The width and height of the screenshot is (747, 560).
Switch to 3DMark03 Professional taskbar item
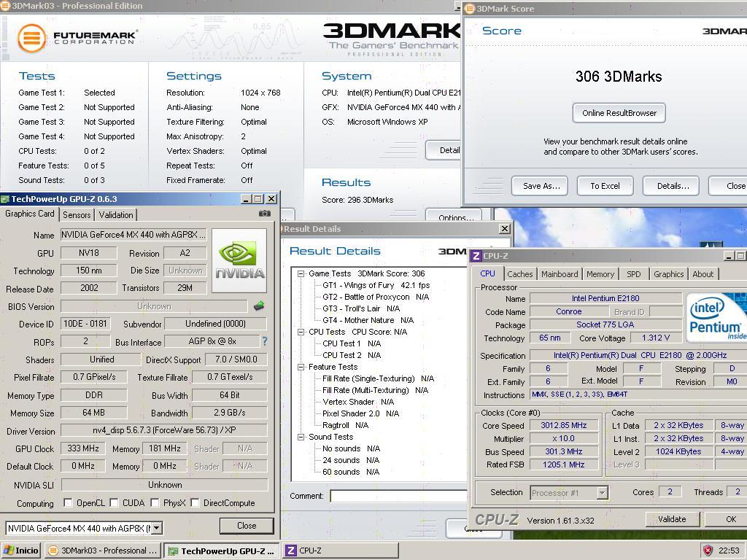[x=103, y=551]
